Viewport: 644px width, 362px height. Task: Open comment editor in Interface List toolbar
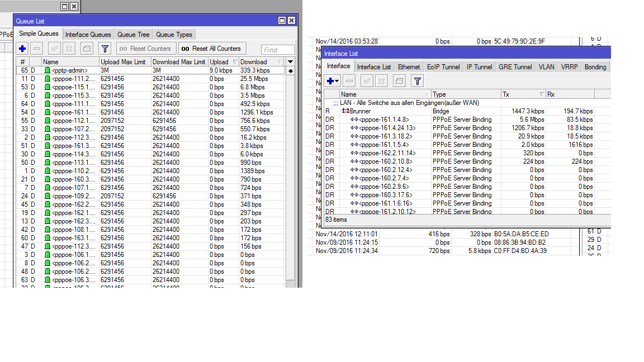tap(399, 81)
